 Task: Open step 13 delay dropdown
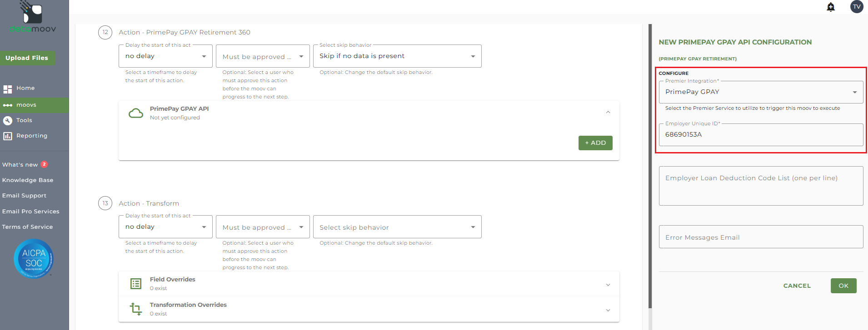(165, 227)
